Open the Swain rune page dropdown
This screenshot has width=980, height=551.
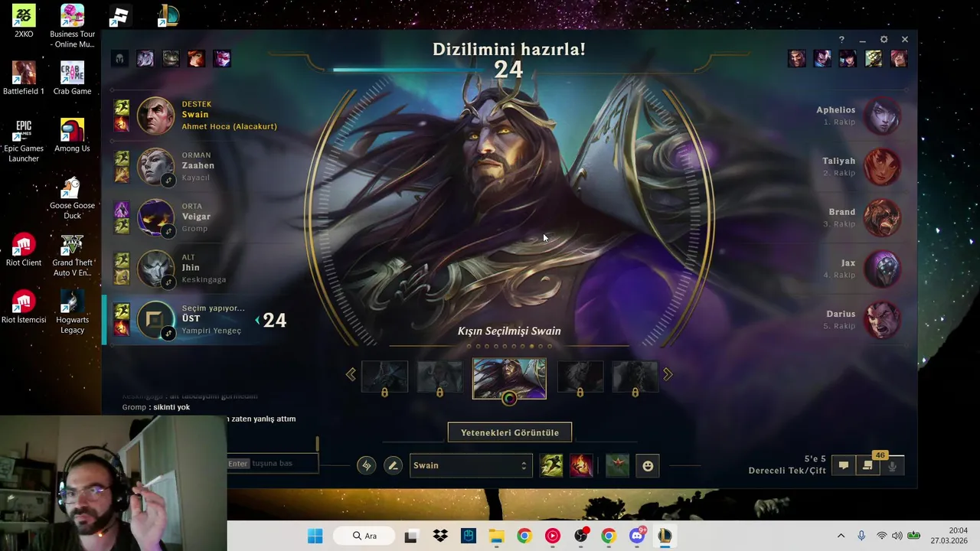(x=470, y=465)
